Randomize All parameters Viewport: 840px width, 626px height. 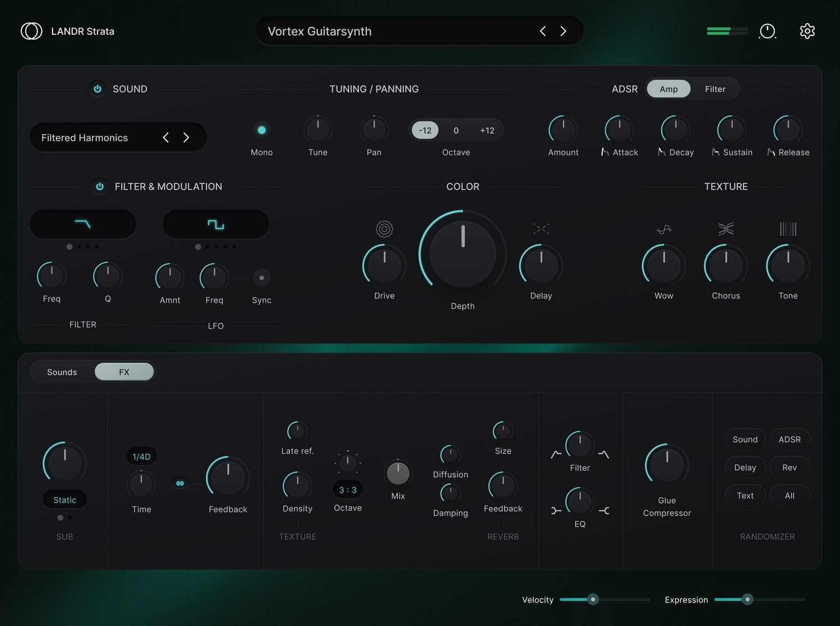790,496
